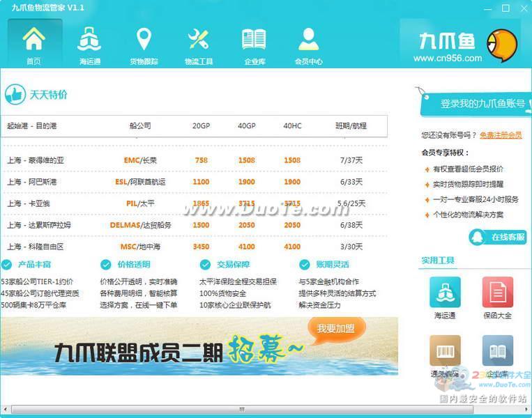Click the 7/37天 schedule value
532x418 pixels.
click(351, 160)
